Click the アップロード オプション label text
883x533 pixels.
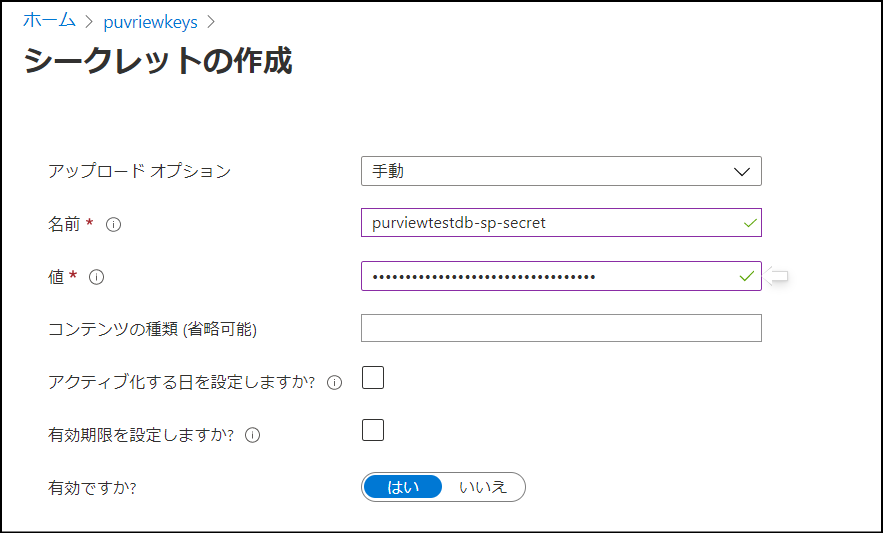(140, 171)
